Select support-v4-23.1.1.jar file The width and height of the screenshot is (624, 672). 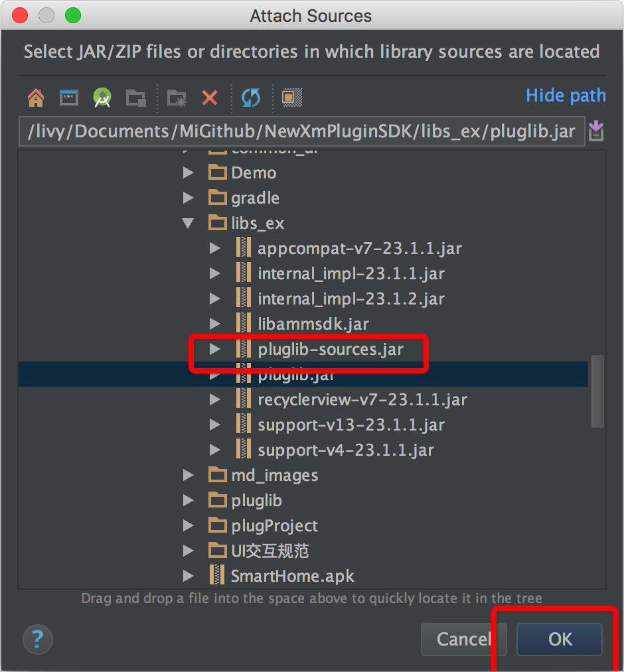(345, 450)
